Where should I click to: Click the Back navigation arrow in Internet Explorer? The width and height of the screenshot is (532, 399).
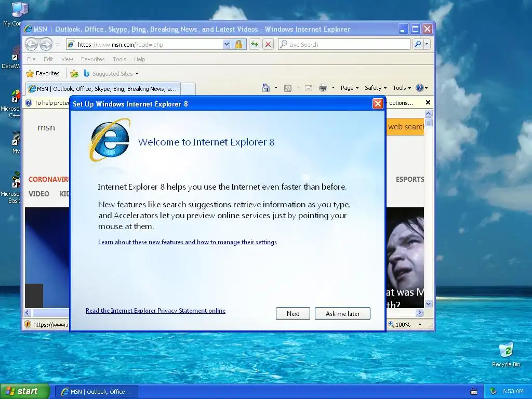pos(31,44)
